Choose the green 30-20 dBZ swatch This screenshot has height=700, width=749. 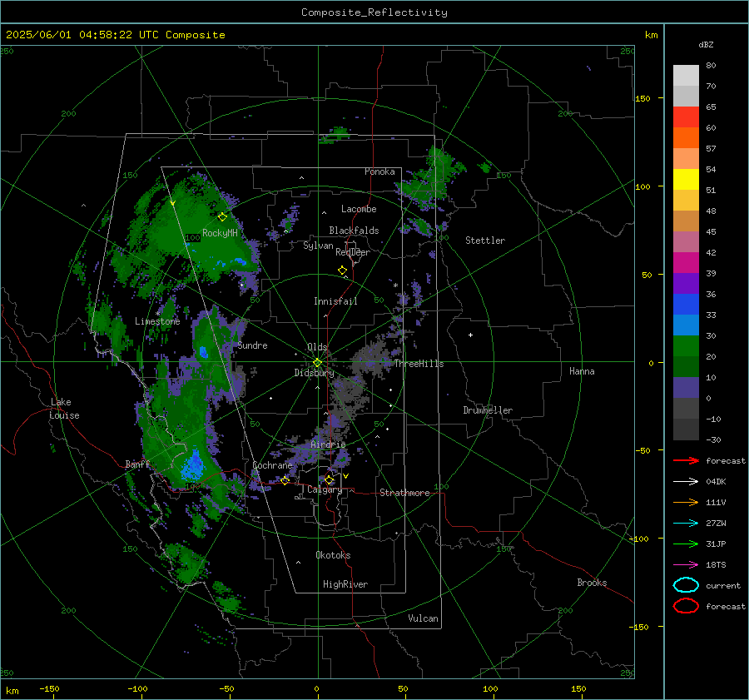686,346
